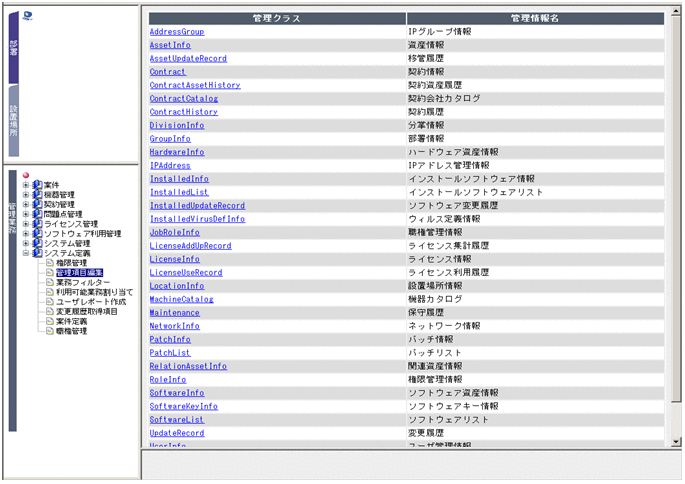Open the ContractCatalog link
This screenshot has height=484, width=685.
point(184,99)
